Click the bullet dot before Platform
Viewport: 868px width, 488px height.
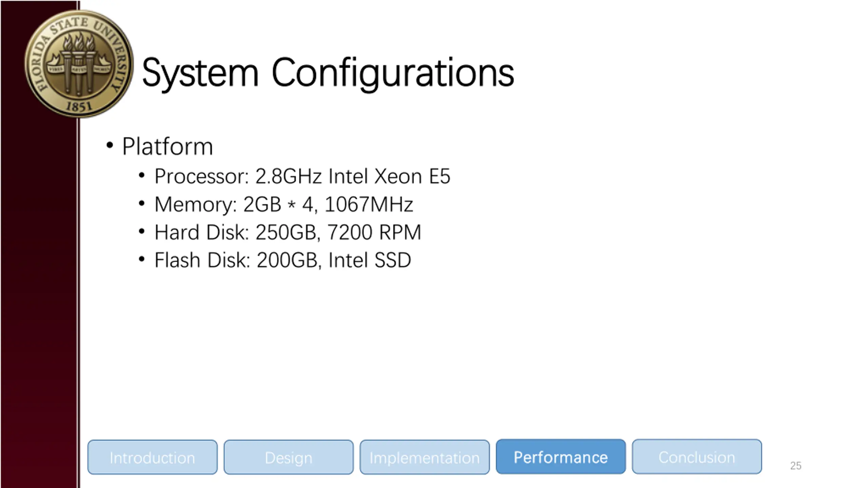pyautogui.click(x=110, y=145)
